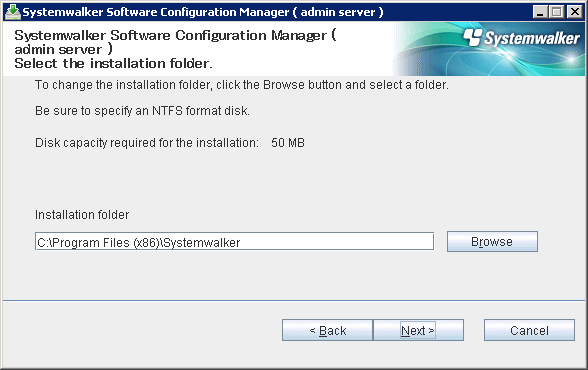Click the 'Disk capacity required' label
Image resolution: width=588 pixels, height=370 pixels.
tap(147, 143)
